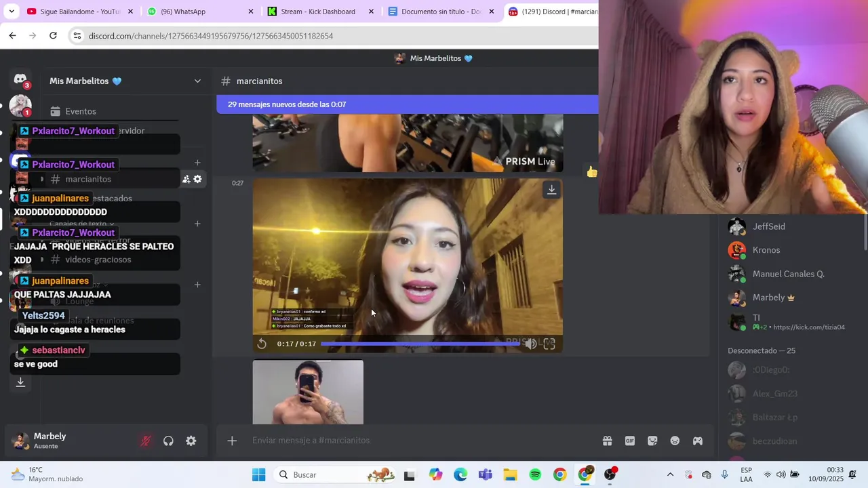Screen dimensions: 868x488
Task: Open Manuel Canales Q. profile
Action: pos(790,274)
